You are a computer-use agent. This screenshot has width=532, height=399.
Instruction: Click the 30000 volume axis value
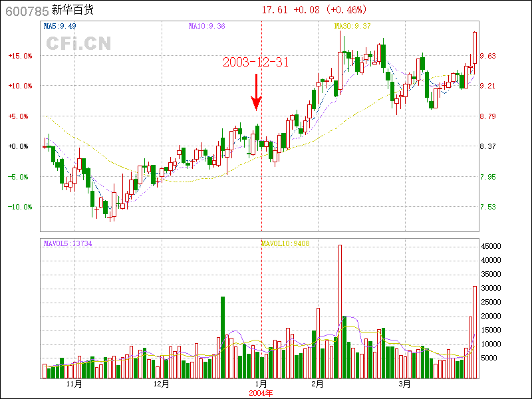[x=491, y=288]
